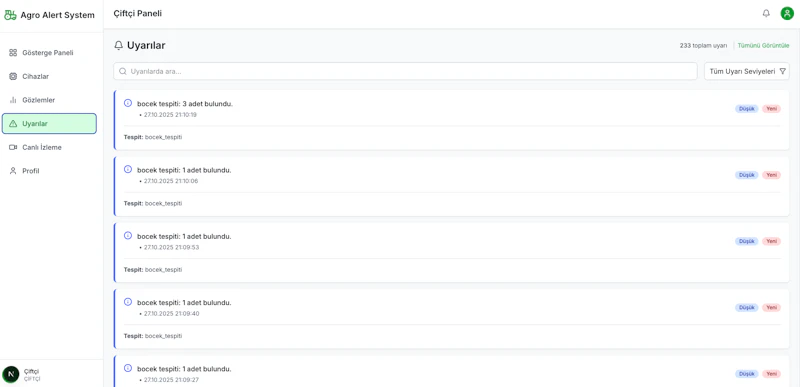Screen dimensions: 800x387
Task: Go to the Profil page
Action: tap(49, 171)
